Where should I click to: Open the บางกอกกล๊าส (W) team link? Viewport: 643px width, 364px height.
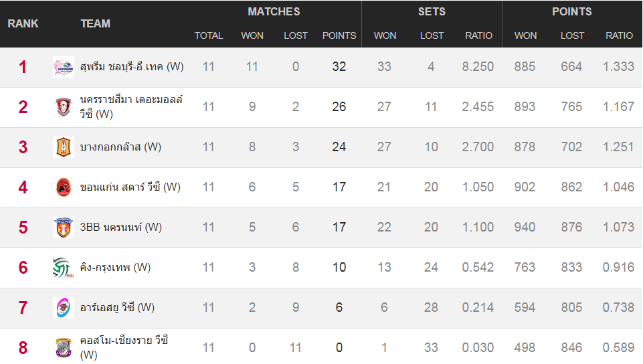point(120,147)
